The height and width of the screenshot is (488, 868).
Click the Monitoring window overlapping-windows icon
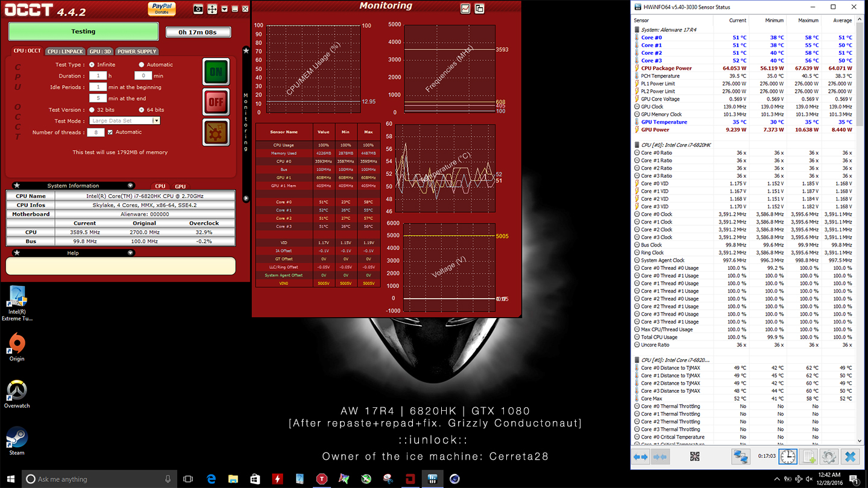[479, 8]
